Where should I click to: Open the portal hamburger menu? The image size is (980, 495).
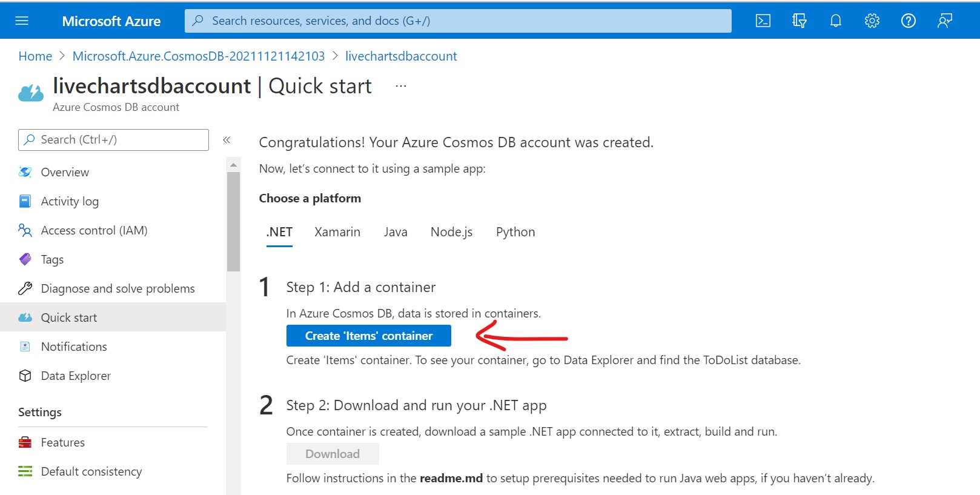22,21
